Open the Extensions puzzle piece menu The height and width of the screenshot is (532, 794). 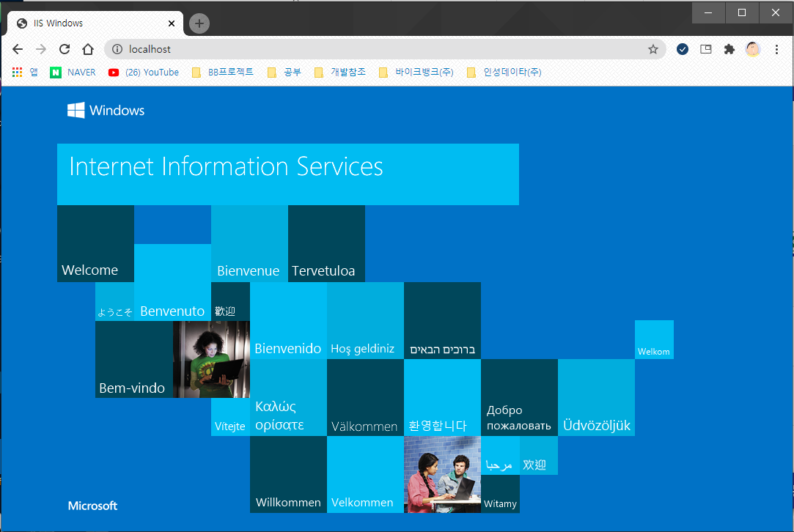click(x=729, y=49)
